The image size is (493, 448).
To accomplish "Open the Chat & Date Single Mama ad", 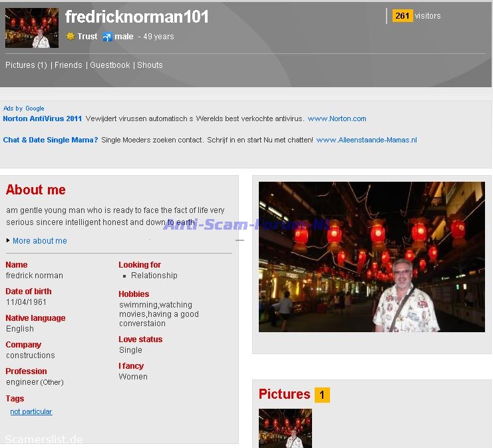I will coord(51,140).
